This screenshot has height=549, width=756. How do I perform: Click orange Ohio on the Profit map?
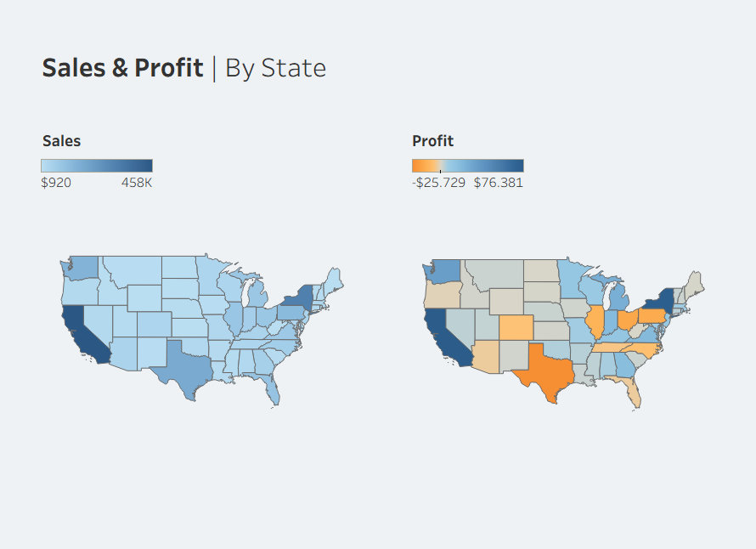(x=628, y=320)
